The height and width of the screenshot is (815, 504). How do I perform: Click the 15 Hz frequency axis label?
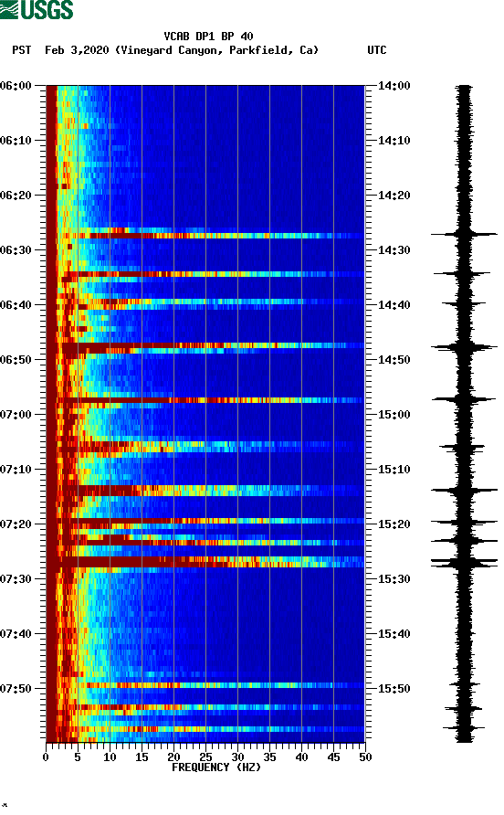pos(142,757)
